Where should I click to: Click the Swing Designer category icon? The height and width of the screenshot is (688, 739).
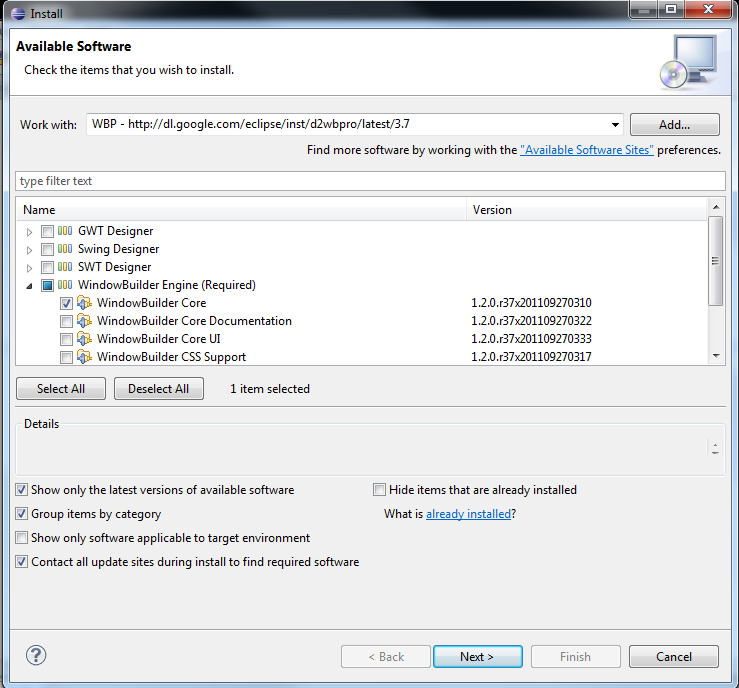65,249
